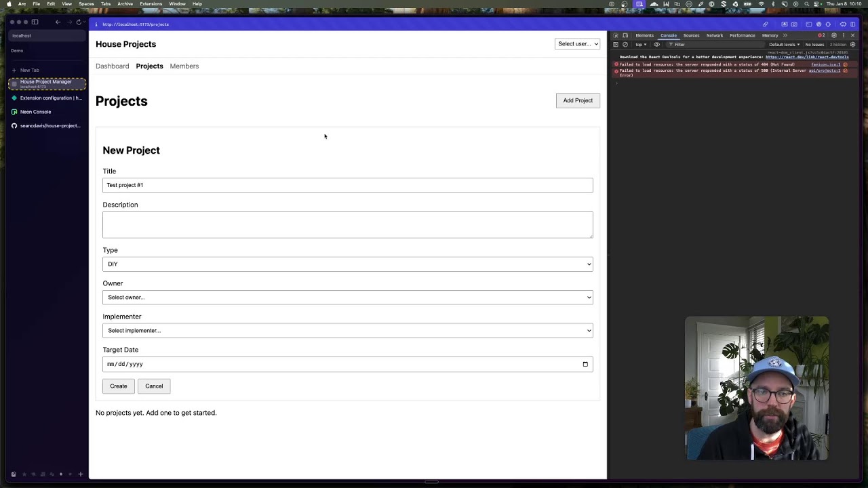Viewport: 868px width, 488px height.
Task: Switch to DevTools Elements tab
Action: pyautogui.click(x=644, y=35)
